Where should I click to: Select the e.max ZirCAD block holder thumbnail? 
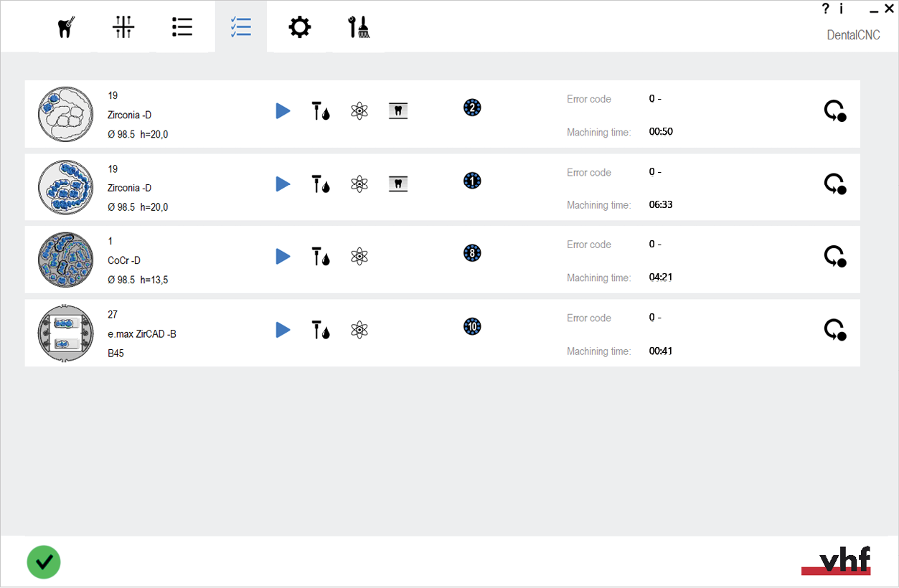[65, 333]
